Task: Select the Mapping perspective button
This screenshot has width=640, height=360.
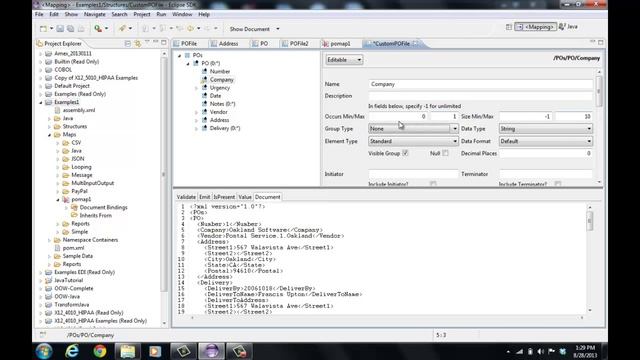Action: coord(536,27)
